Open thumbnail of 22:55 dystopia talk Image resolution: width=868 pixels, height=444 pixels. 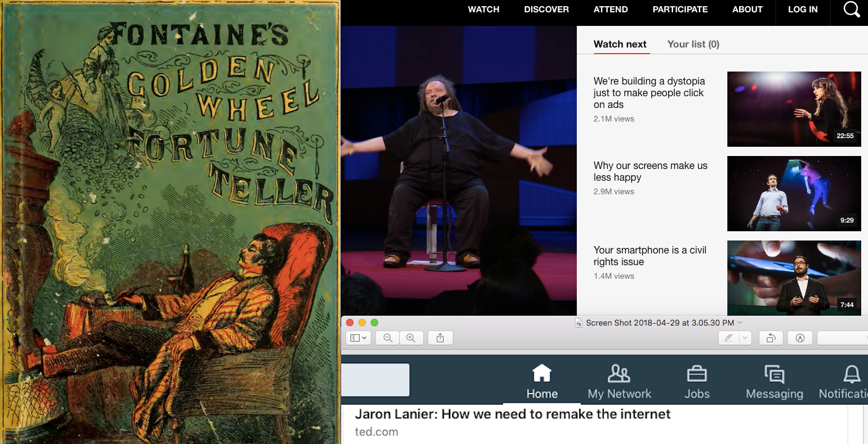[x=794, y=109]
